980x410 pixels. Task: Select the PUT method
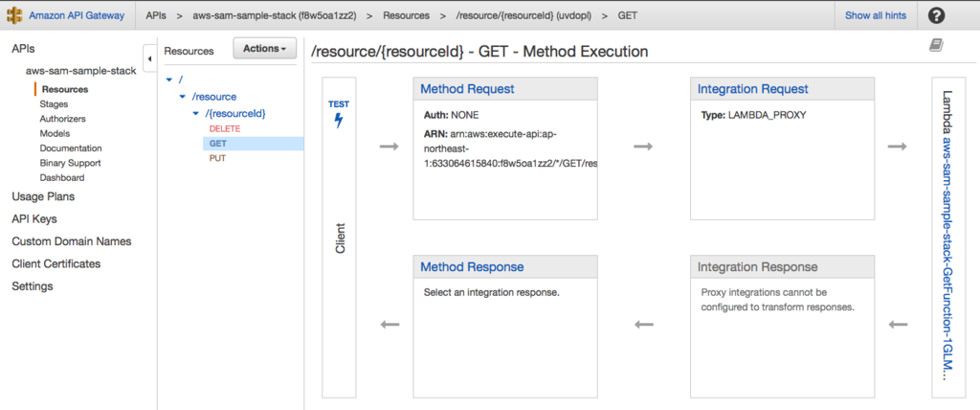pyautogui.click(x=217, y=158)
